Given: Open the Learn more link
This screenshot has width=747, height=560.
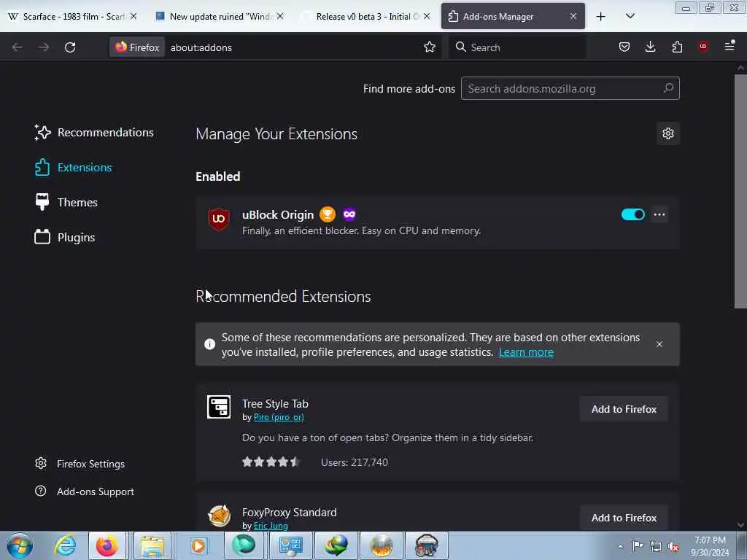Looking at the screenshot, I should tap(526, 352).
